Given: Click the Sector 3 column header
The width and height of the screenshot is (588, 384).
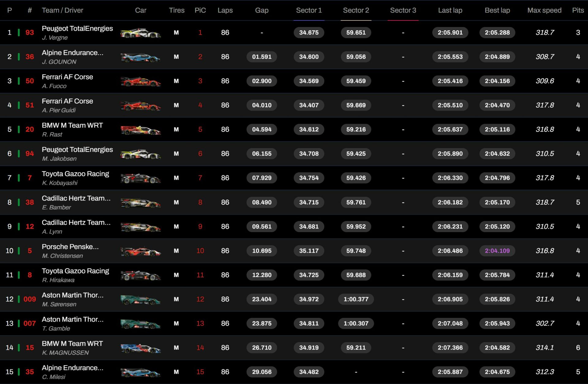Looking at the screenshot, I should click(403, 10).
